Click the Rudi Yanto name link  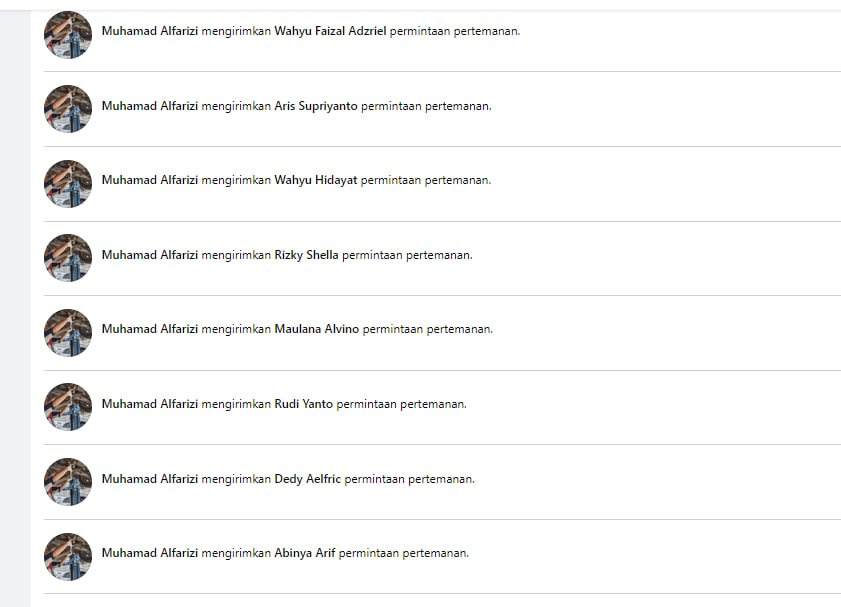click(x=303, y=404)
